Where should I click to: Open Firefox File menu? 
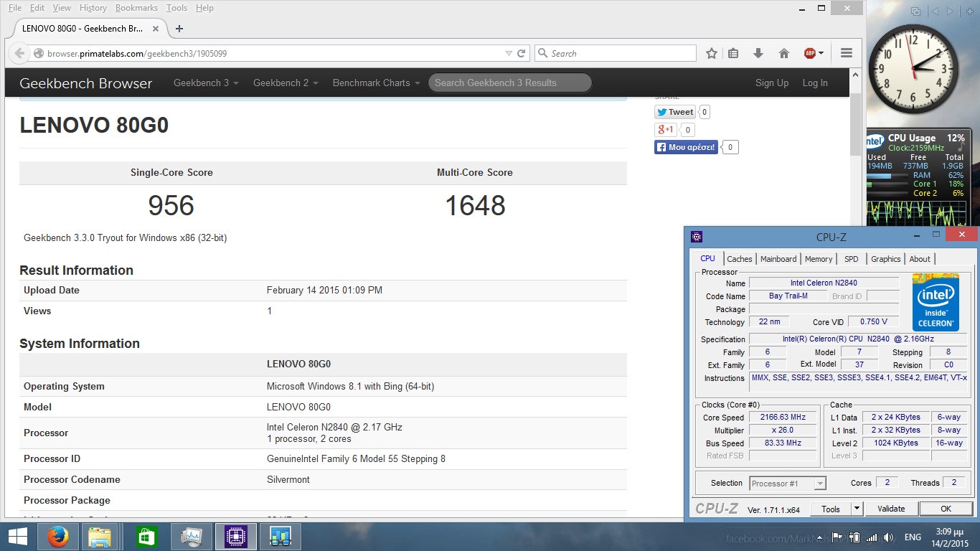[14, 8]
